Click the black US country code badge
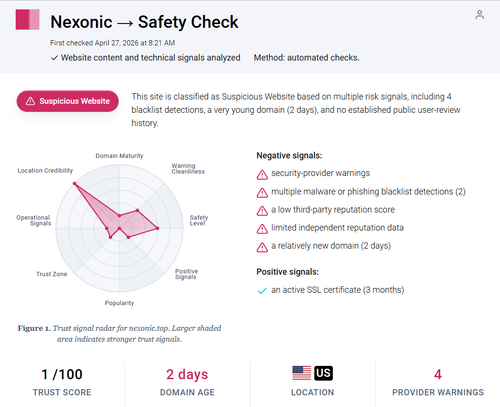 323,373
